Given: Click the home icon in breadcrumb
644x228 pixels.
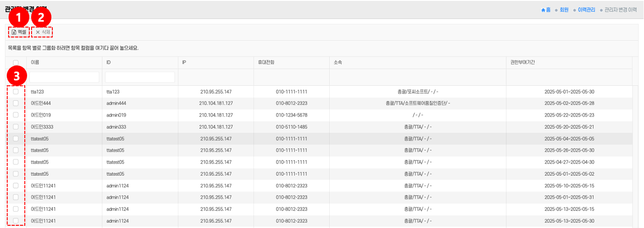Looking at the screenshot, I should 543,9.
